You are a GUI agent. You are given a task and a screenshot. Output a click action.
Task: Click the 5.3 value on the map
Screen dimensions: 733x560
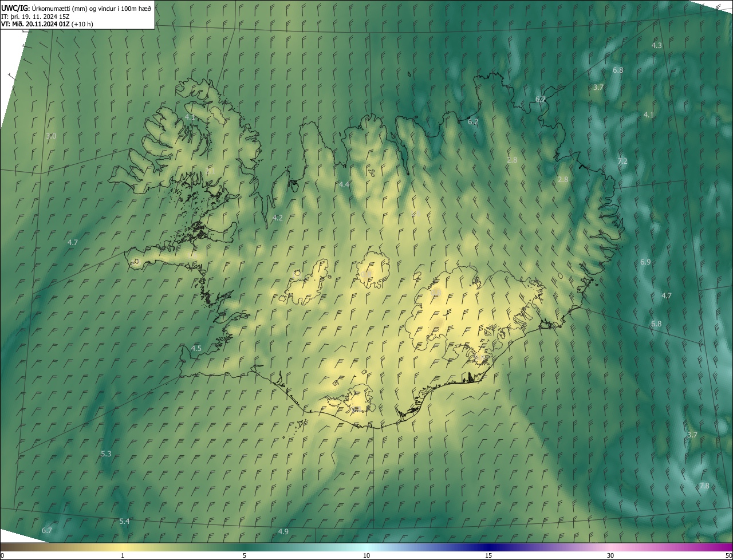tap(106, 453)
